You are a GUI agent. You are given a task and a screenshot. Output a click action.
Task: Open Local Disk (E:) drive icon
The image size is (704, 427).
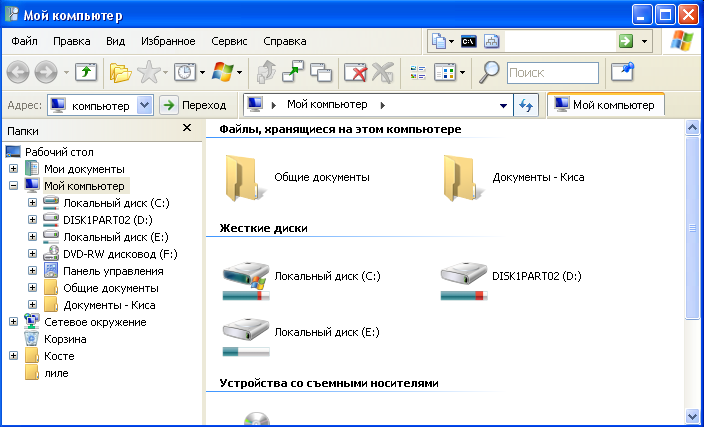tap(246, 331)
